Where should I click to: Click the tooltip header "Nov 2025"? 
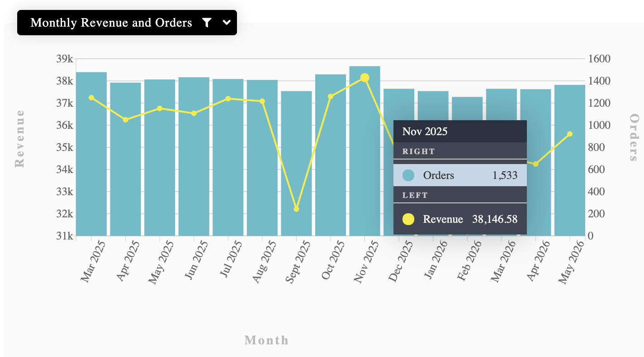tap(425, 132)
